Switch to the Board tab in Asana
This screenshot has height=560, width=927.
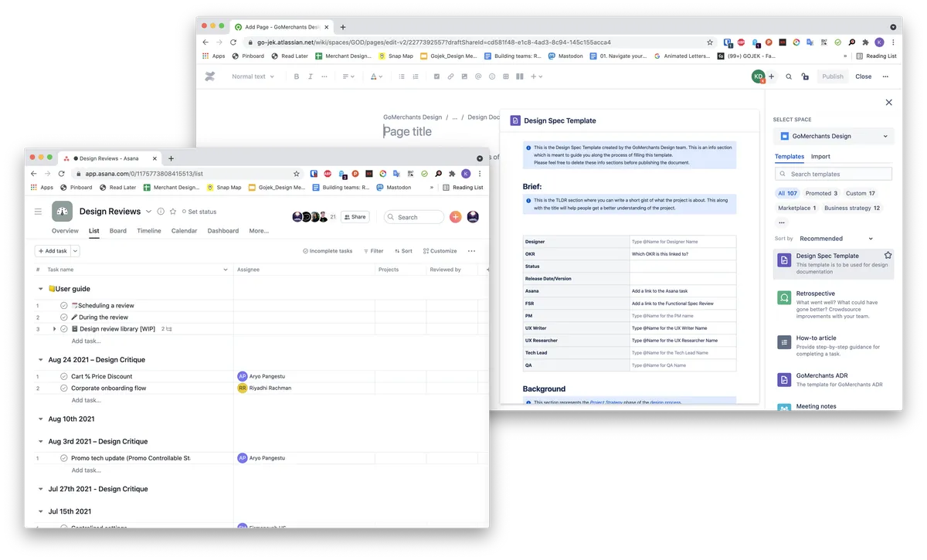[117, 231]
